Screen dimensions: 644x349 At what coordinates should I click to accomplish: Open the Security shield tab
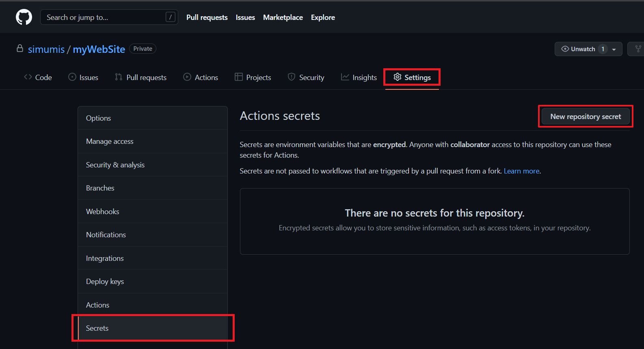[306, 77]
